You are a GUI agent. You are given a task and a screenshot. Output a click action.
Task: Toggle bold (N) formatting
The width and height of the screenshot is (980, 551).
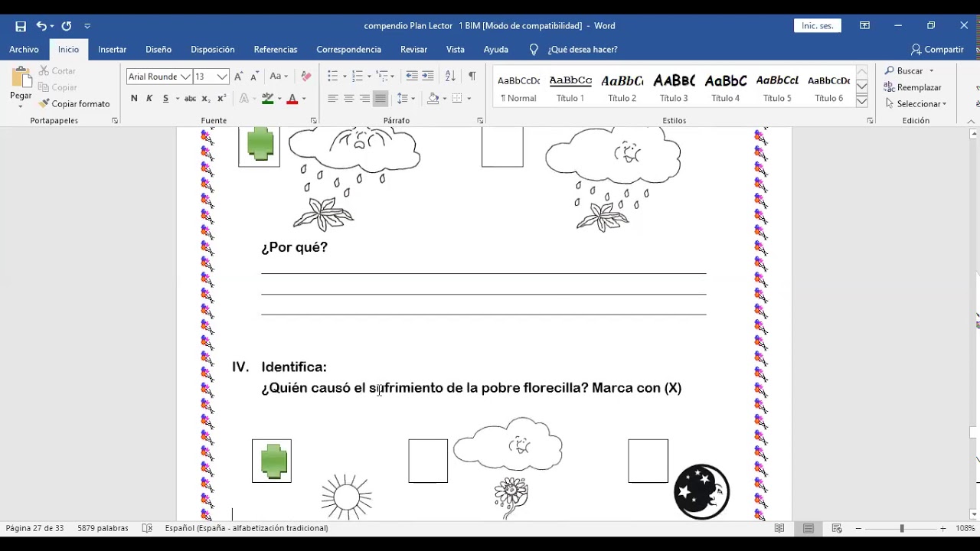point(134,98)
